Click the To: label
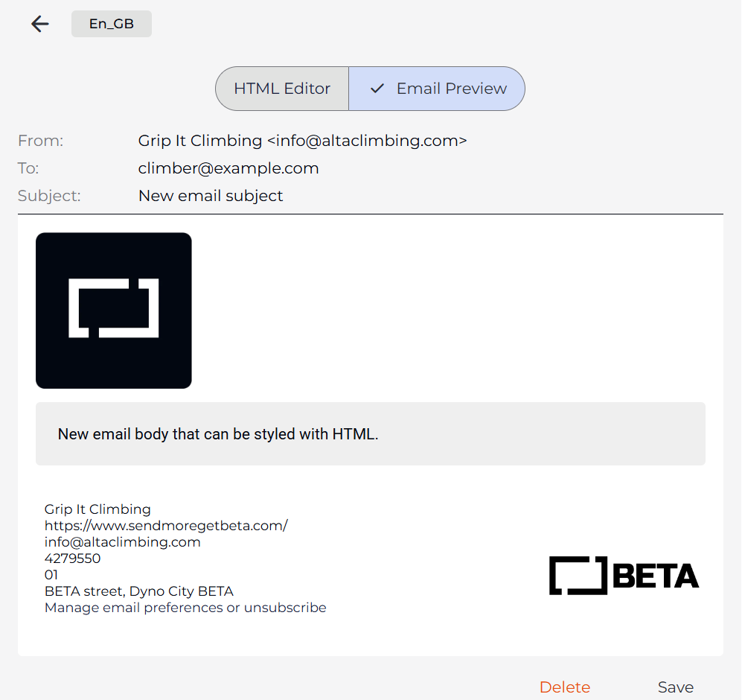The width and height of the screenshot is (742, 700). (x=28, y=168)
